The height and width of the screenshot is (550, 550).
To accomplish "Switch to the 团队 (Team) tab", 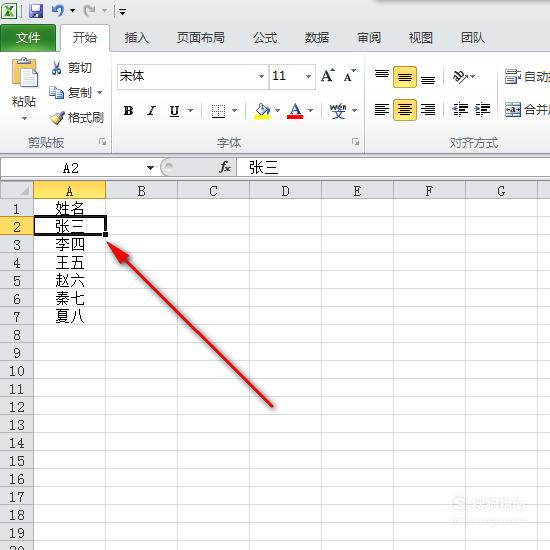I will (473, 38).
